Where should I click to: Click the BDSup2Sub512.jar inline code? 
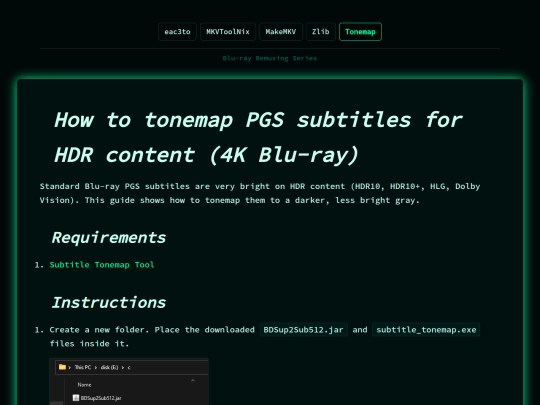303,330
